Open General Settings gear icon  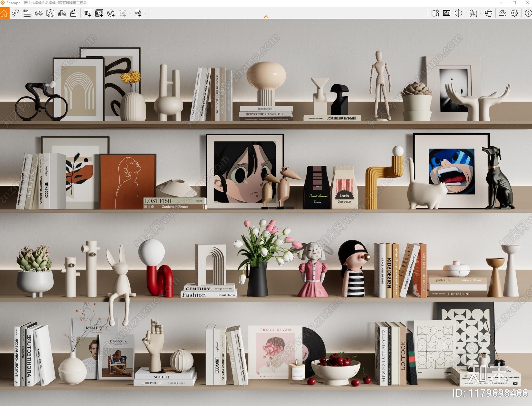(514, 13)
